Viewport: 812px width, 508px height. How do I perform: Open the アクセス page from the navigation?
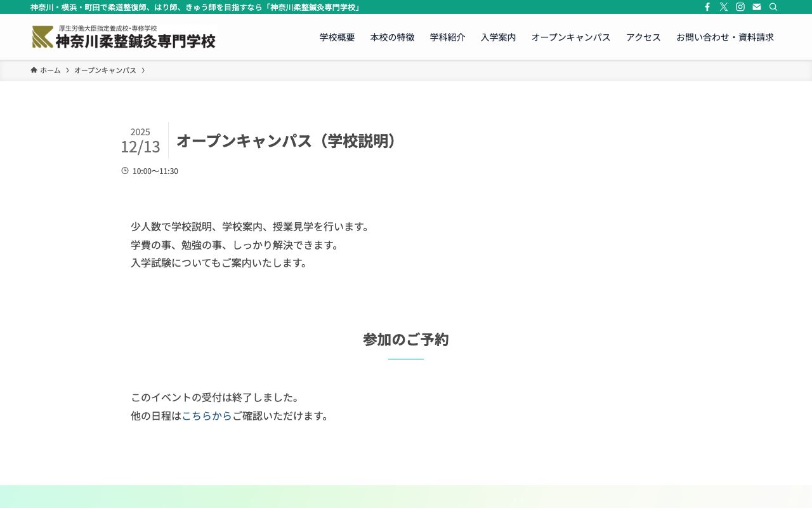pos(643,37)
